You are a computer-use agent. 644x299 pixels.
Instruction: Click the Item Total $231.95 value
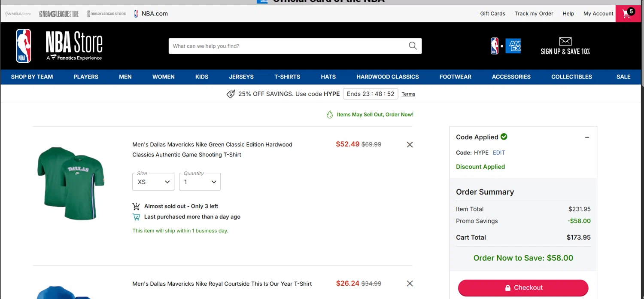[x=580, y=209]
